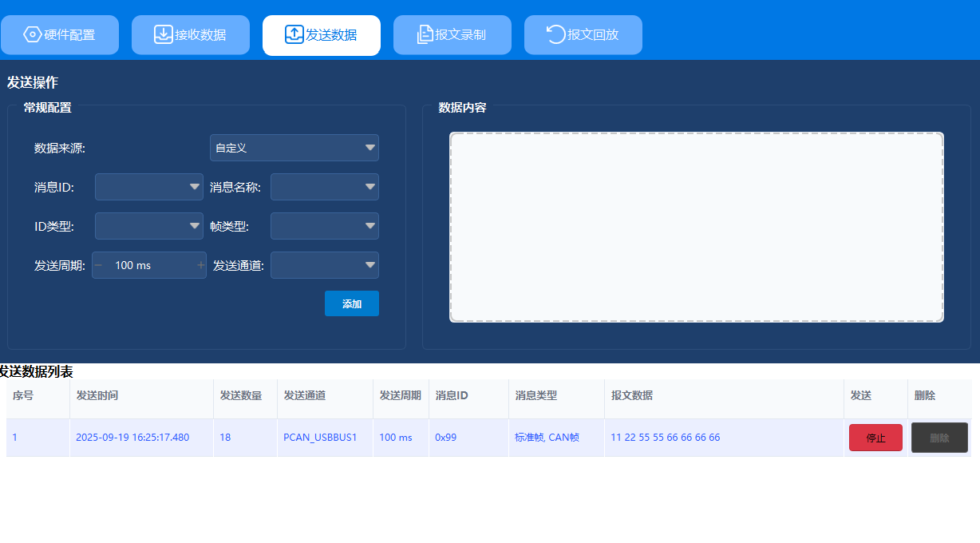Screen dimensions: 980x543
Task: Click the message recording document icon
Action: [x=425, y=34]
